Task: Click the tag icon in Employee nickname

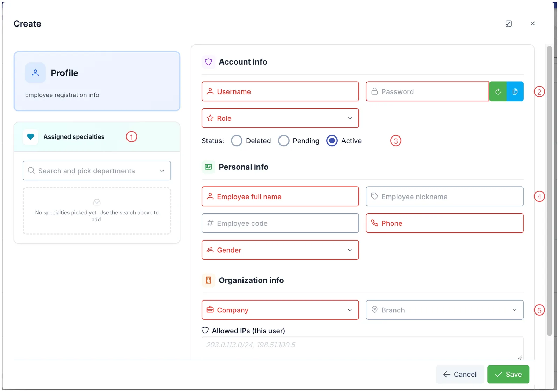Action: point(375,196)
